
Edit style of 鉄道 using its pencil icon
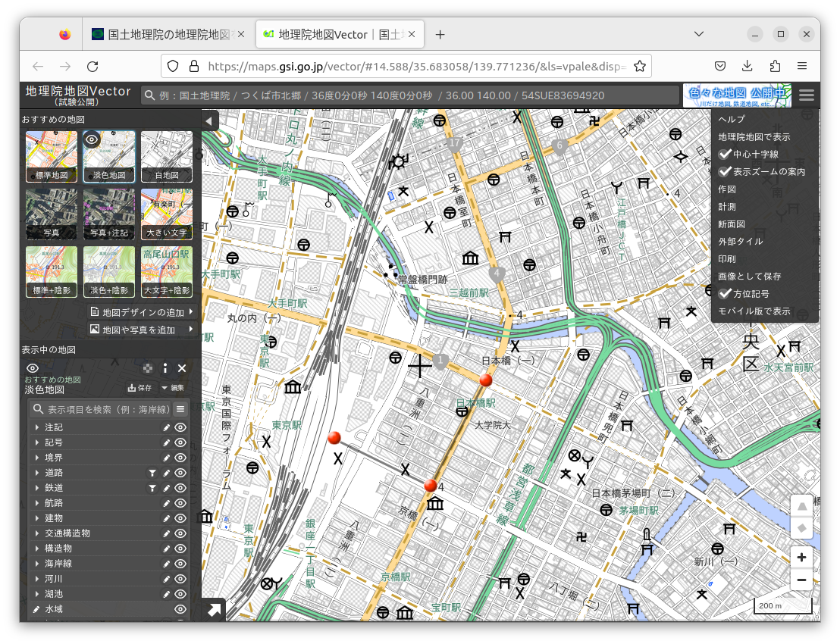(x=167, y=488)
